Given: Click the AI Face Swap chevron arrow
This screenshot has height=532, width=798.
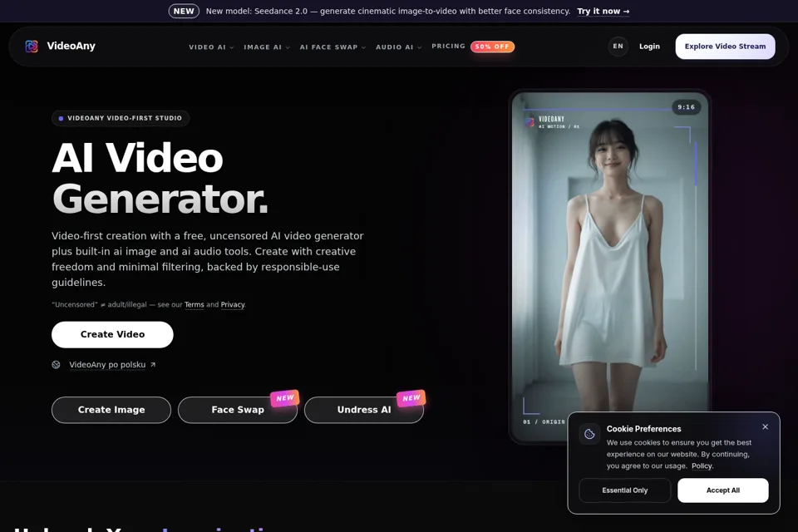Looking at the screenshot, I should point(363,47).
